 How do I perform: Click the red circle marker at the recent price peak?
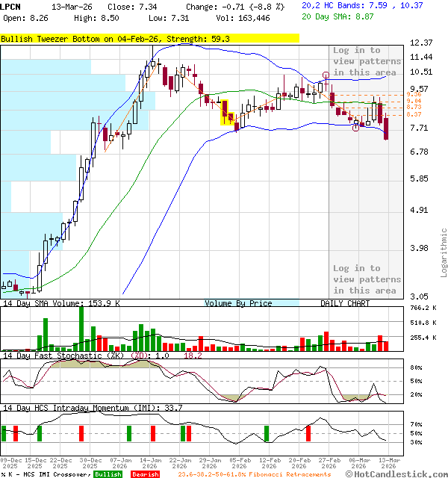coord(326,75)
